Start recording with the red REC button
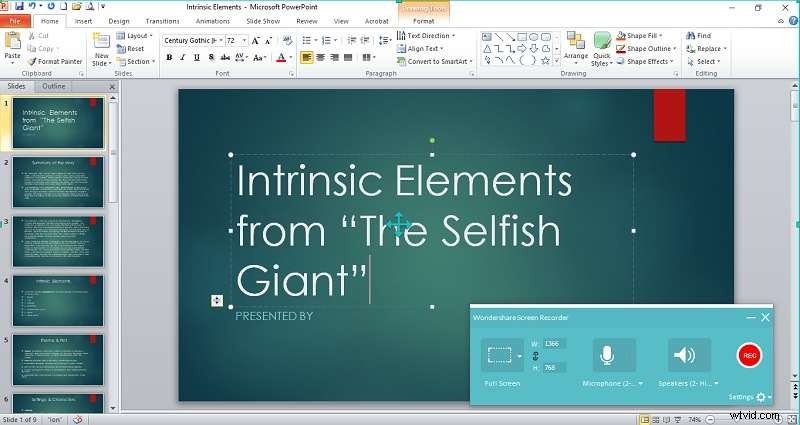Viewport: 800px width, 425px height. [x=749, y=356]
